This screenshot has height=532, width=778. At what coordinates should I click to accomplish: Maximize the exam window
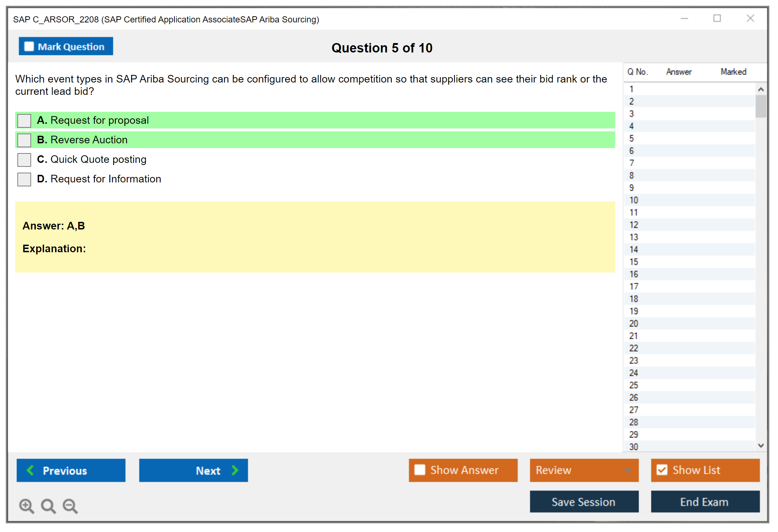click(x=717, y=18)
